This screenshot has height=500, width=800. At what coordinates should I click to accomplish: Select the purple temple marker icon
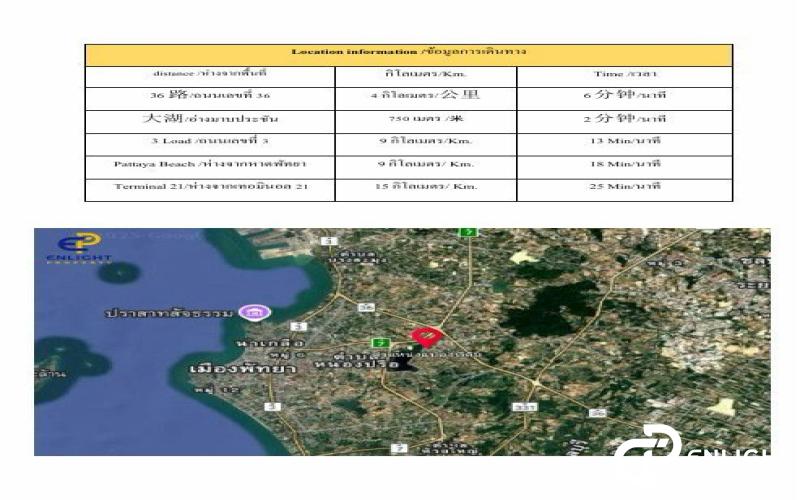258,312
